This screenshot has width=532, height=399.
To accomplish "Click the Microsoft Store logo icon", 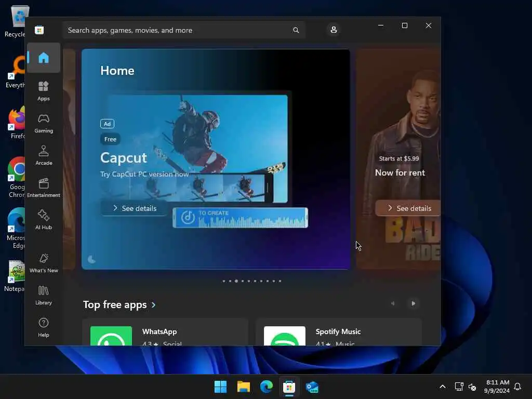I will click(x=39, y=30).
